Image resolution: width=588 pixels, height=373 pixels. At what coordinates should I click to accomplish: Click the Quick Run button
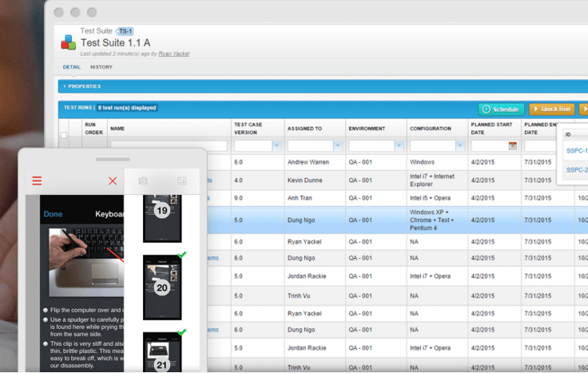click(552, 109)
